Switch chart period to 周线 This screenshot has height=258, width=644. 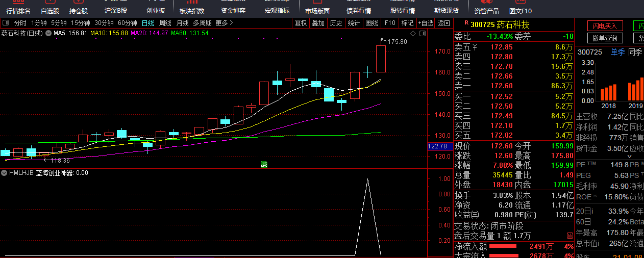click(x=165, y=23)
